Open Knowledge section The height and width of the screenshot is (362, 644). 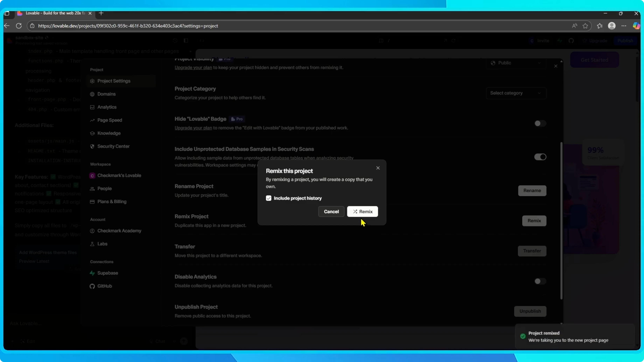tap(121, 133)
